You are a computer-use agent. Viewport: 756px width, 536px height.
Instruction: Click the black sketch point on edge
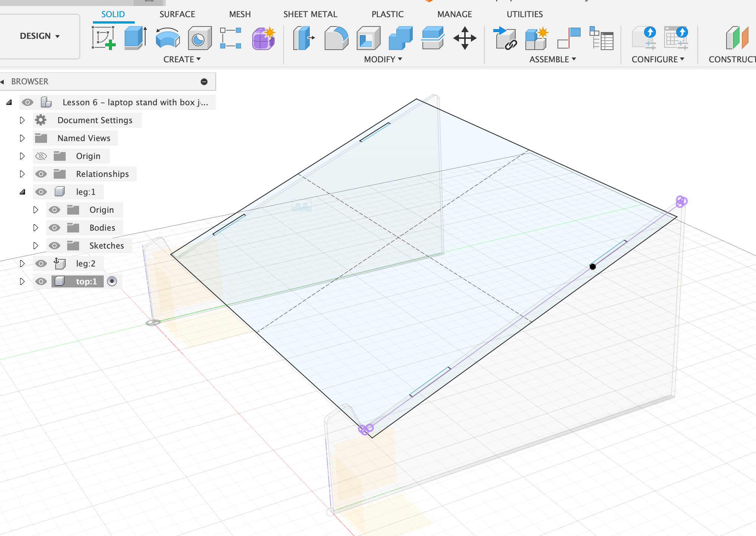[x=593, y=267]
